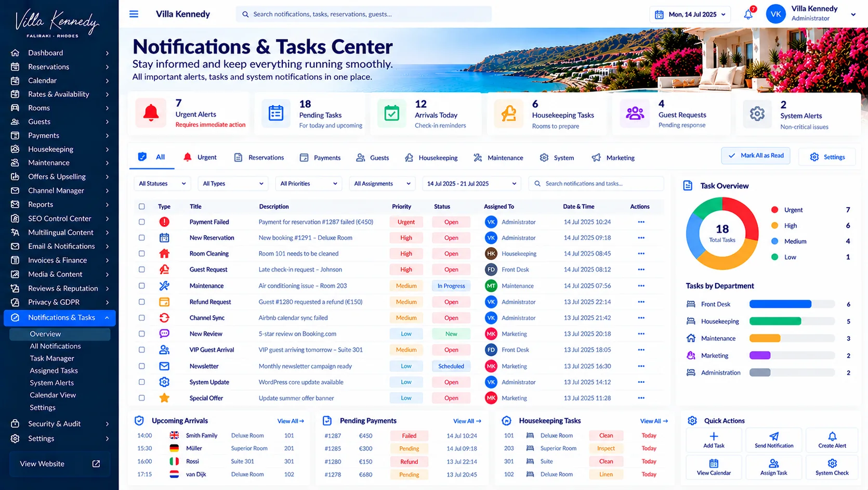The image size is (868, 490).
Task: Tick the Special Offer row checkbox
Action: [141, 398]
